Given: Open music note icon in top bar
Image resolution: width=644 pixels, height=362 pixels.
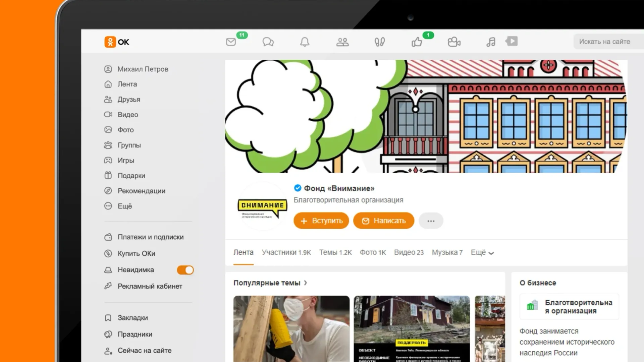Looking at the screenshot, I should pyautogui.click(x=491, y=42).
